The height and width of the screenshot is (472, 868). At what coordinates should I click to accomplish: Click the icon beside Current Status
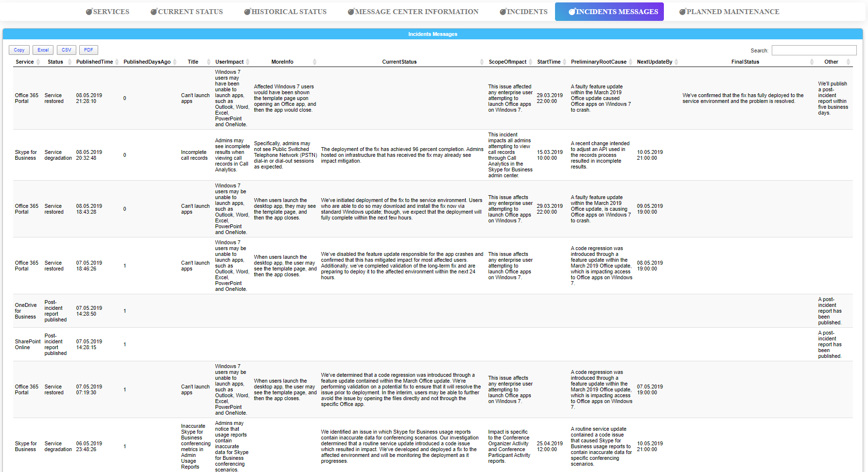coord(154,12)
